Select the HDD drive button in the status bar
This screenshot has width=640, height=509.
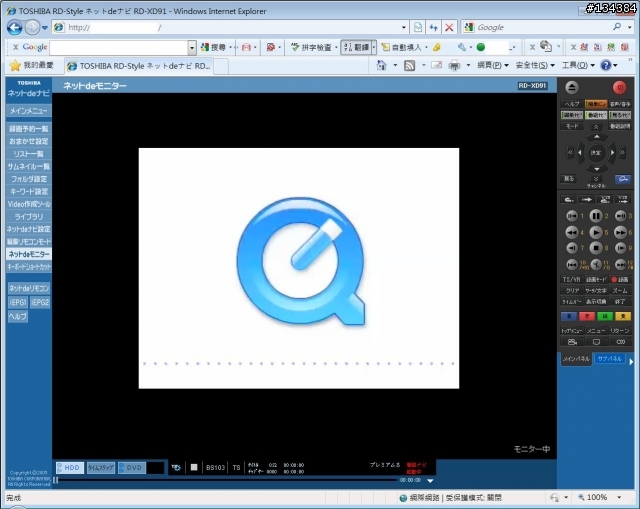point(70,468)
